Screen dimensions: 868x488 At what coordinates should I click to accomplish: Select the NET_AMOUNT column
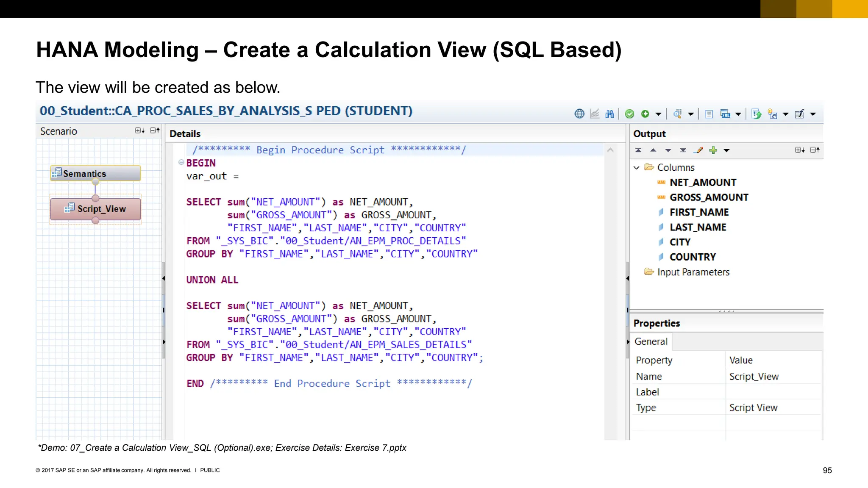click(x=697, y=183)
